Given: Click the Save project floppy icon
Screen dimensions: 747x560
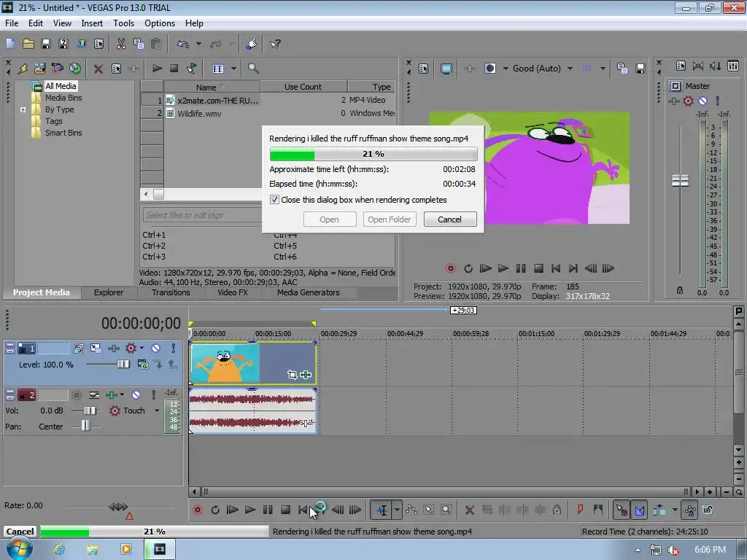Looking at the screenshot, I should [x=46, y=44].
